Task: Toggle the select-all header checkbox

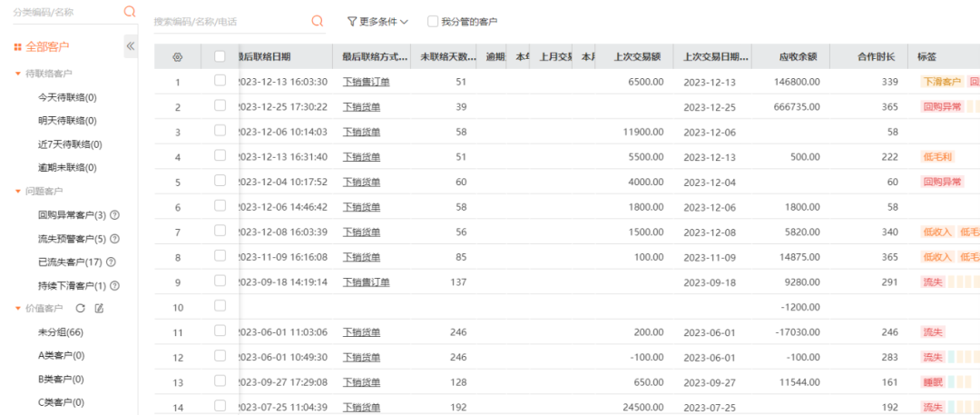Action: tap(220, 56)
